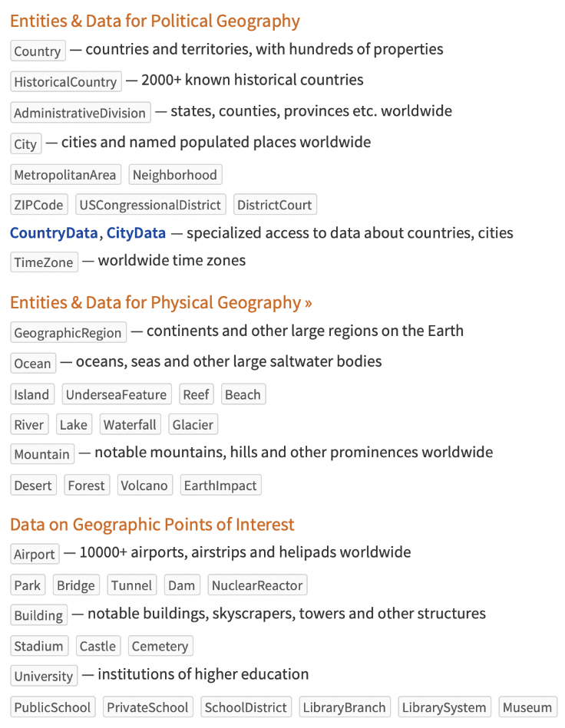
Task: Open the Waterfall entity link
Action: pyautogui.click(x=130, y=425)
